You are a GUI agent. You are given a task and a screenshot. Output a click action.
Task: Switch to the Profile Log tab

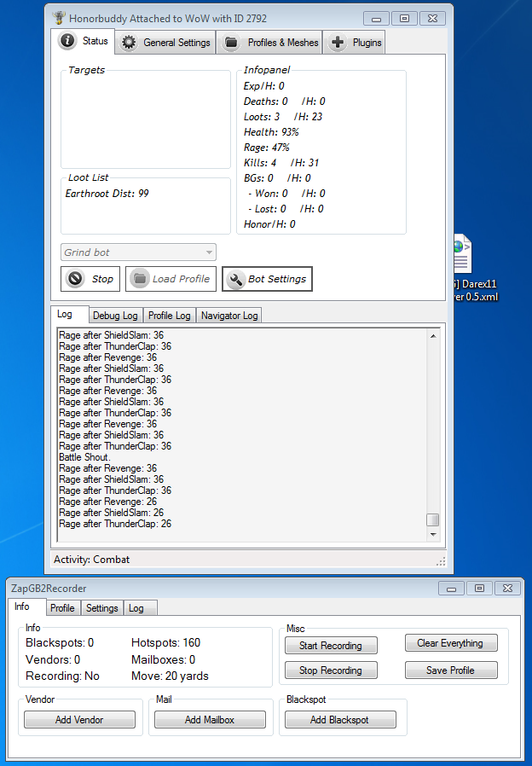[170, 316]
